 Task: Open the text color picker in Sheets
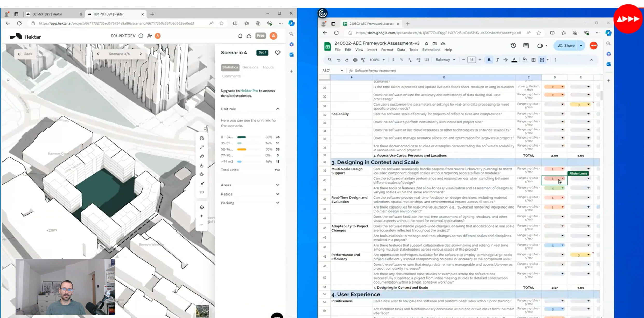(514, 60)
